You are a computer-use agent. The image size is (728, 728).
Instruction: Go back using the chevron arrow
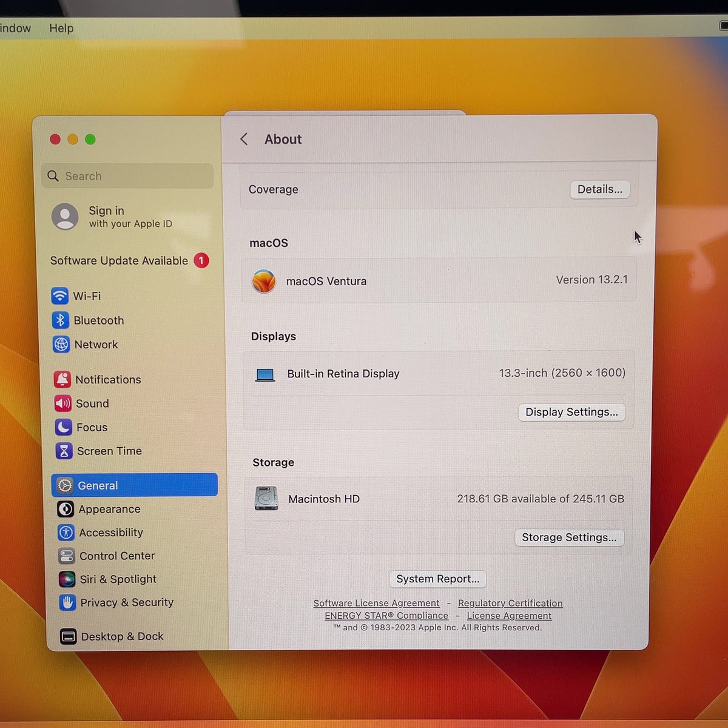click(244, 139)
